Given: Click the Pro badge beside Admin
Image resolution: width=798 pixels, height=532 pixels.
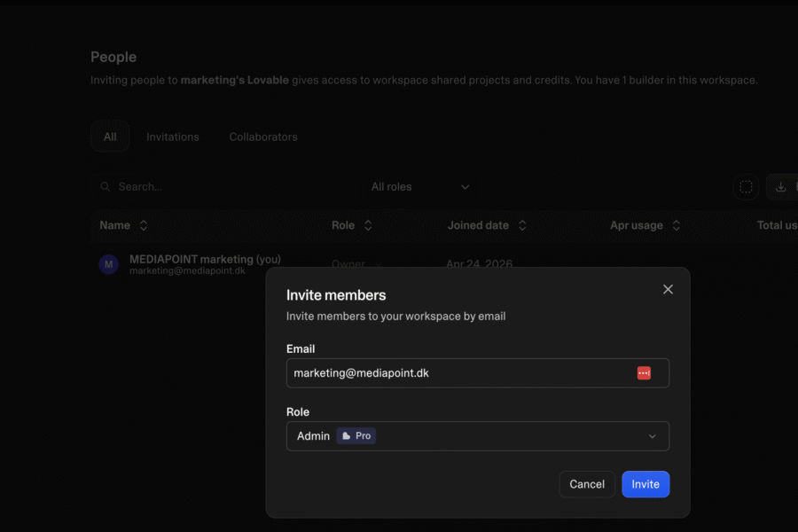Looking at the screenshot, I should tap(356, 436).
